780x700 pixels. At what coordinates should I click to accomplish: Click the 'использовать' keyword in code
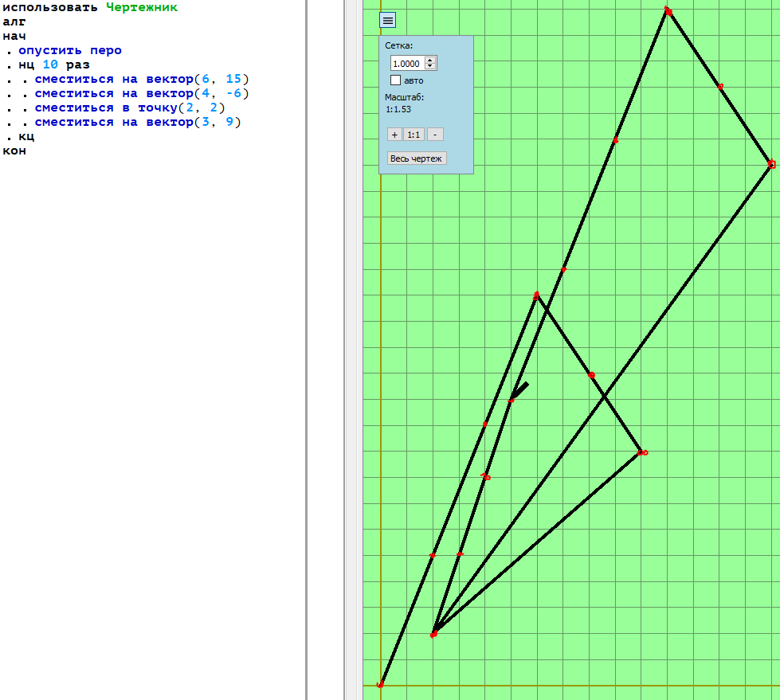click(x=49, y=7)
